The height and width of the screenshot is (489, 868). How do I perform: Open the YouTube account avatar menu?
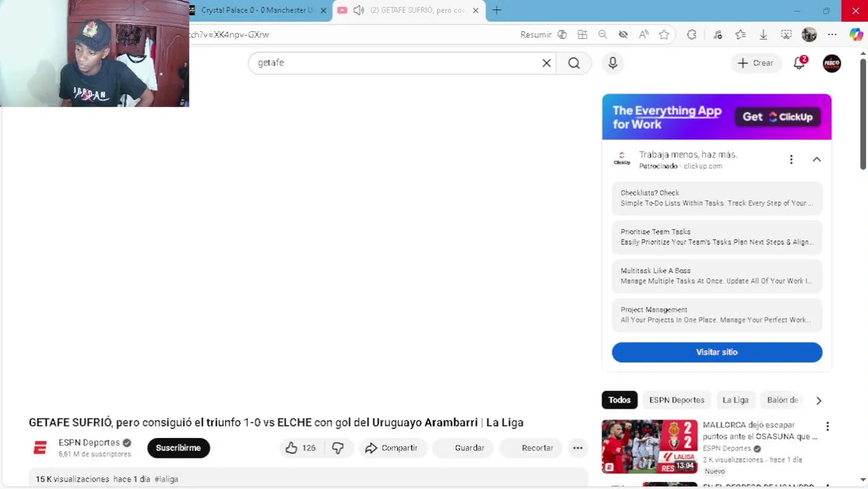pyautogui.click(x=832, y=63)
